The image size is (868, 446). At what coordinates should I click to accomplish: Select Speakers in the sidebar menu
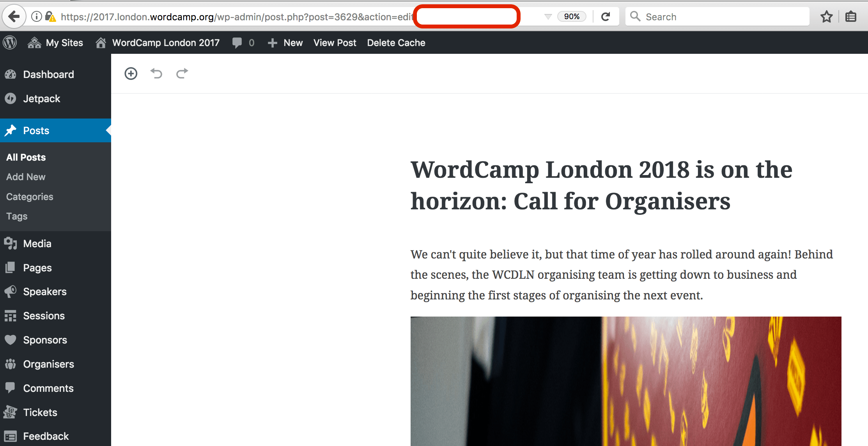(x=44, y=292)
